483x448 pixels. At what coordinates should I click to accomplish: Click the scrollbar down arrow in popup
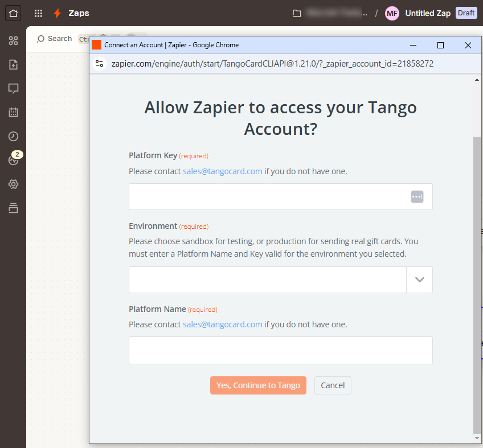(x=477, y=438)
